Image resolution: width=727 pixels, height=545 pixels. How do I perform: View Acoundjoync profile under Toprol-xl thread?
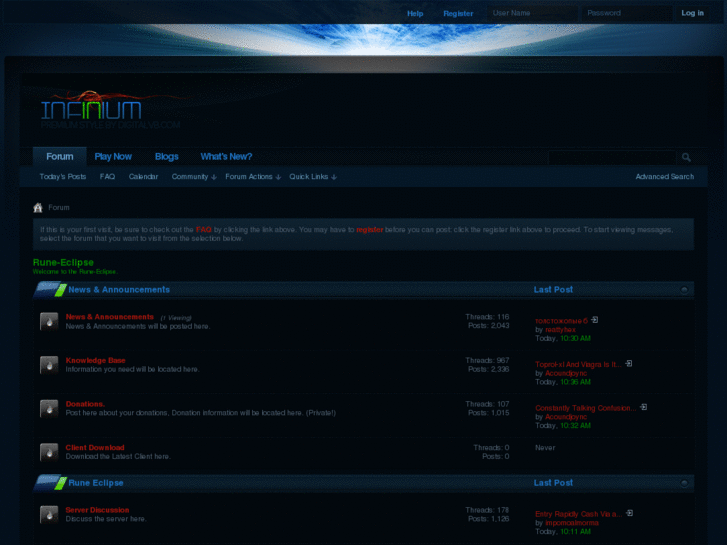point(566,373)
